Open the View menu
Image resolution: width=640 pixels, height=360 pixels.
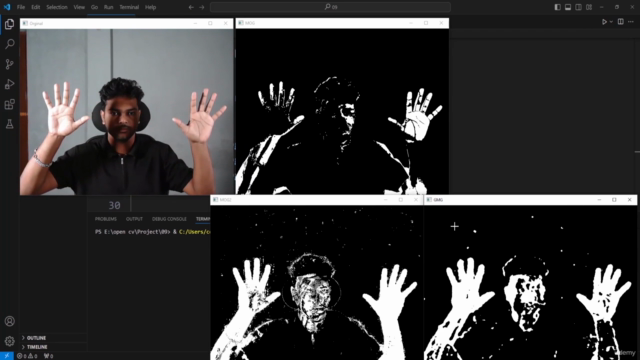[79, 7]
